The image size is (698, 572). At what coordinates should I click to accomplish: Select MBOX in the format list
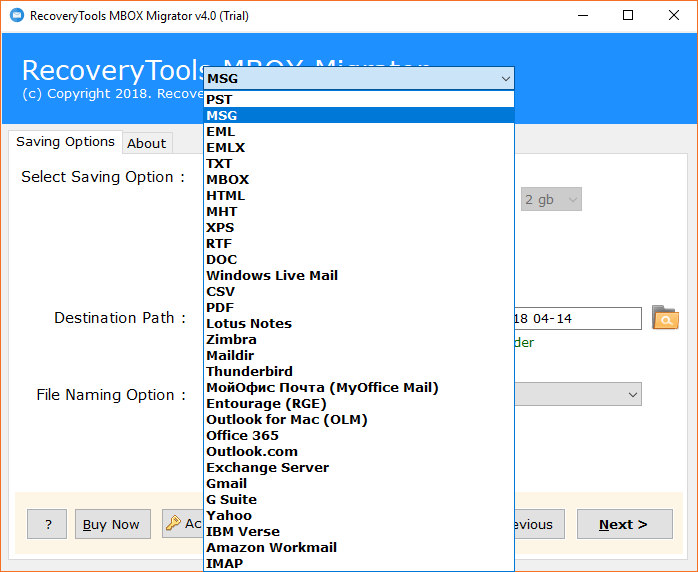pyautogui.click(x=359, y=179)
